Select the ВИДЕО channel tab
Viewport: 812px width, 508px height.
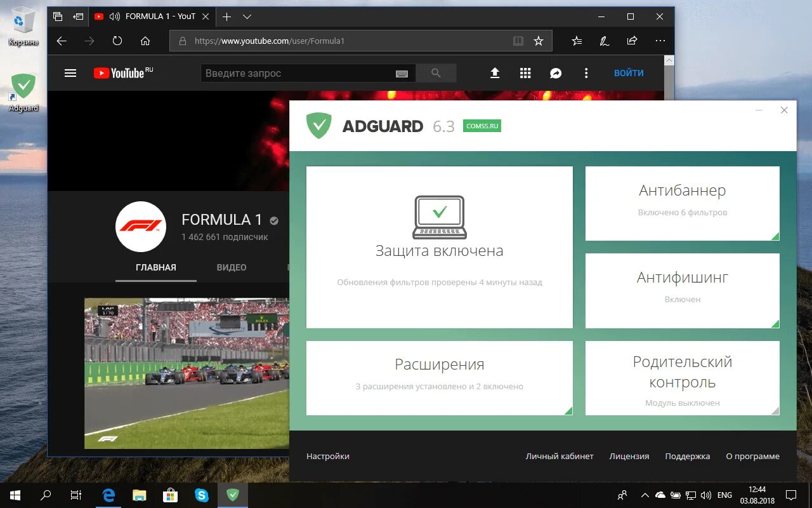click(232, 267)
